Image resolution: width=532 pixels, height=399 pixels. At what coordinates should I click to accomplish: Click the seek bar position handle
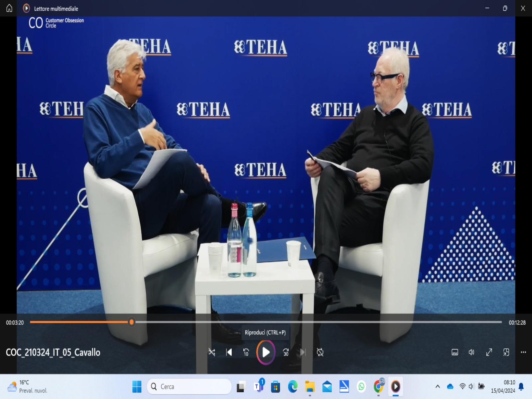tap(132, 322)
